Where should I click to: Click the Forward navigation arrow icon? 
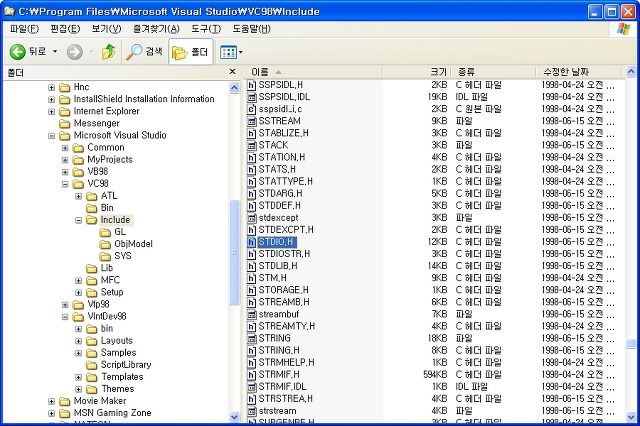(x=74, y=52)
